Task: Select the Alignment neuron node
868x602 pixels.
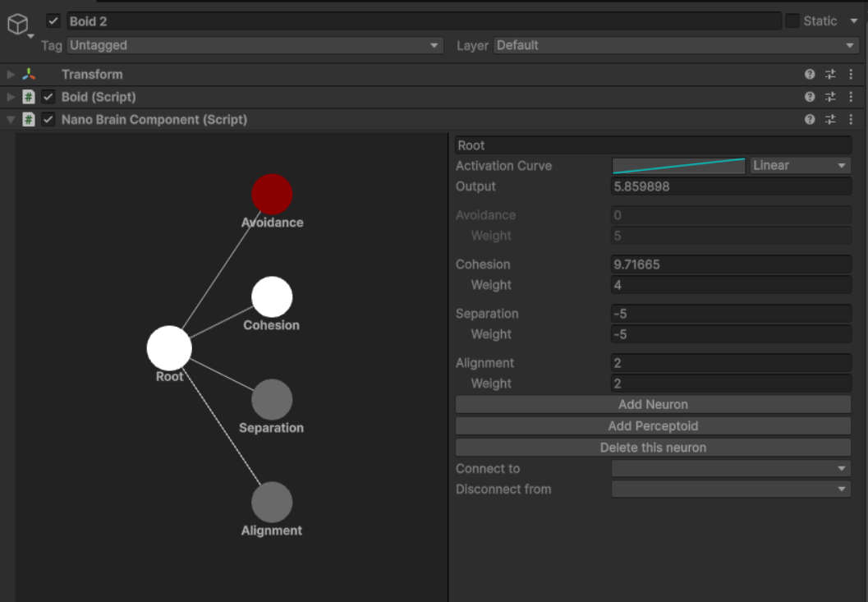Action: pyautogui.click(x=272, y=503)
